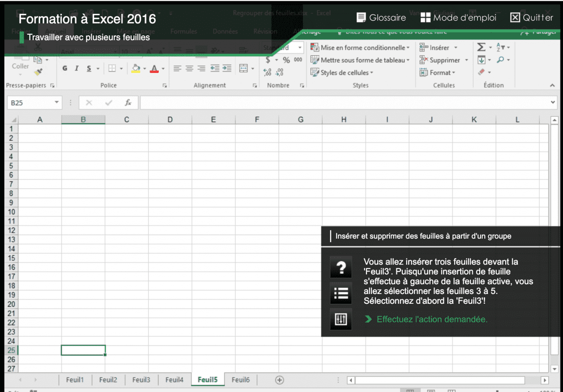Click Quitter to exit the training
This screenshot has width=563, height=392.
pyautogui.click(x=532, y=17)
